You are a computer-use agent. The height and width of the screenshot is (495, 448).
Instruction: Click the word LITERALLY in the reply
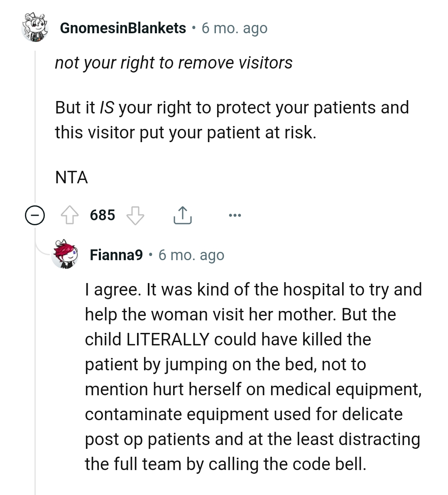click(167, 340)
